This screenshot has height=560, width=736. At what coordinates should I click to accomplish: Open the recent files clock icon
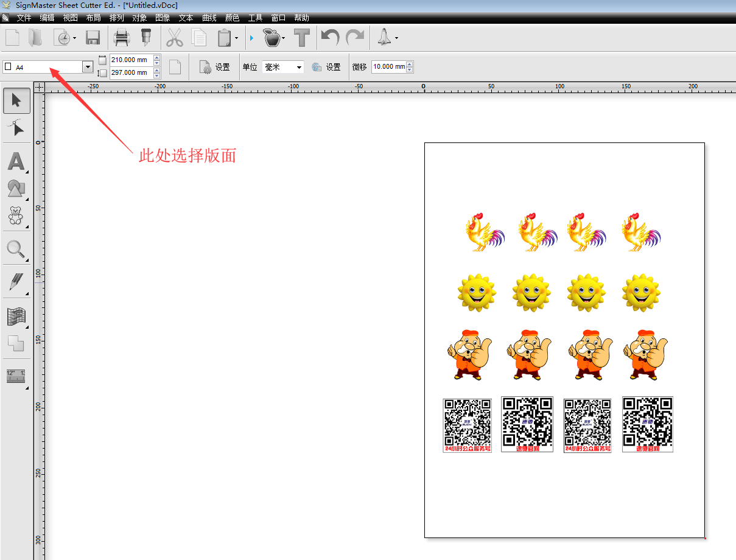pos(62,38)
